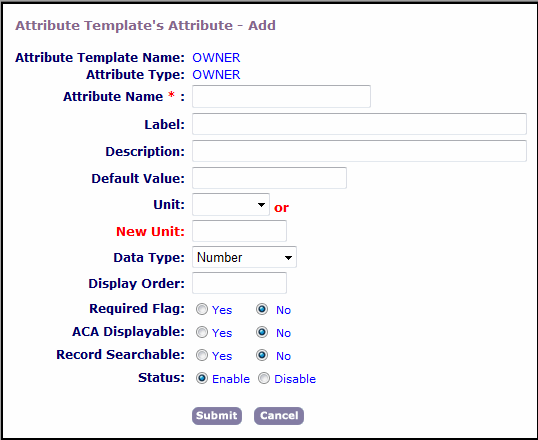Viewport: 538px width, 440px height.
Task: Set Status to Disable
Action: coord(264,378)
